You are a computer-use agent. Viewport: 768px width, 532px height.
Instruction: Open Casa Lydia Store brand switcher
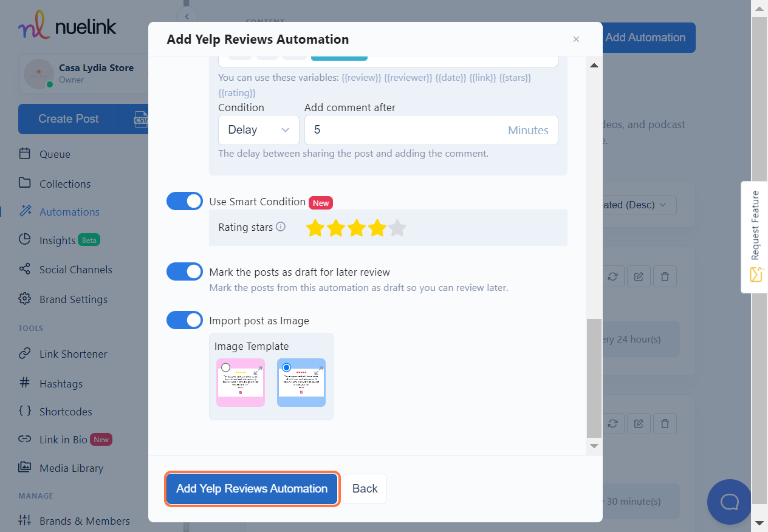point(84,73)
